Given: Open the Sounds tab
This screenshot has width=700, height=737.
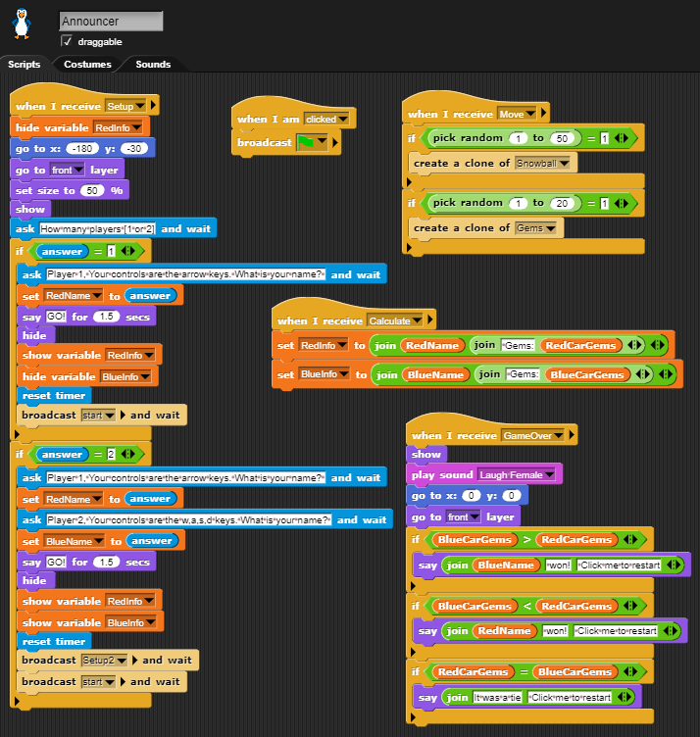Looking at the screenshot, I should (x=153, y=65).
